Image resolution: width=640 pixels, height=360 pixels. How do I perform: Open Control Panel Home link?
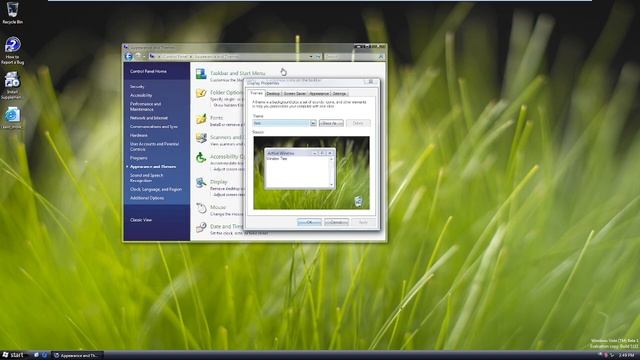[148, 71]
